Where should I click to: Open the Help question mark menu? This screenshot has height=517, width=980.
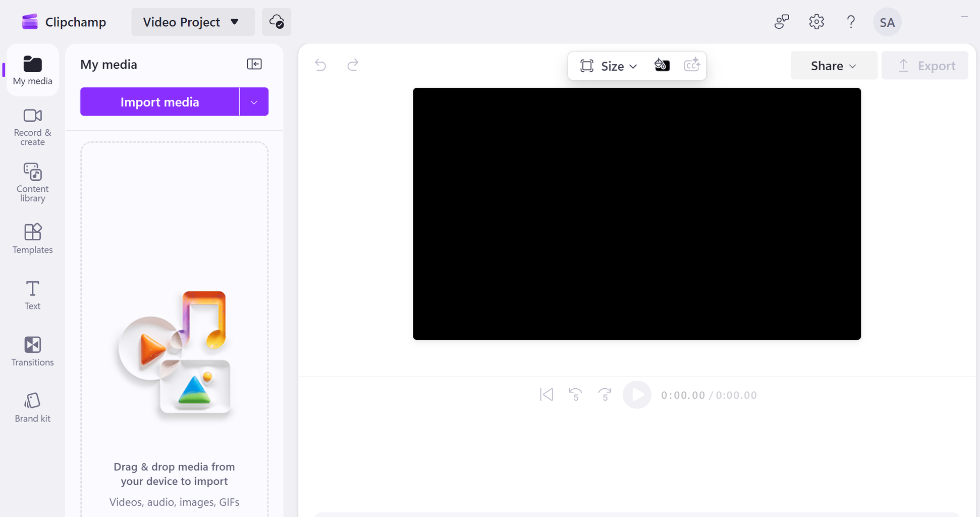point(851,22)
